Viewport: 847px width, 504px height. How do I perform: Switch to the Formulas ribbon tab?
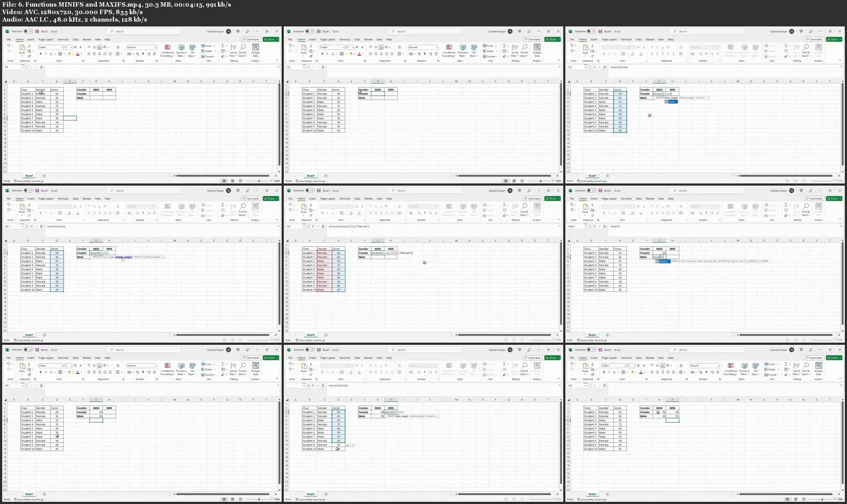pos(63,39)
